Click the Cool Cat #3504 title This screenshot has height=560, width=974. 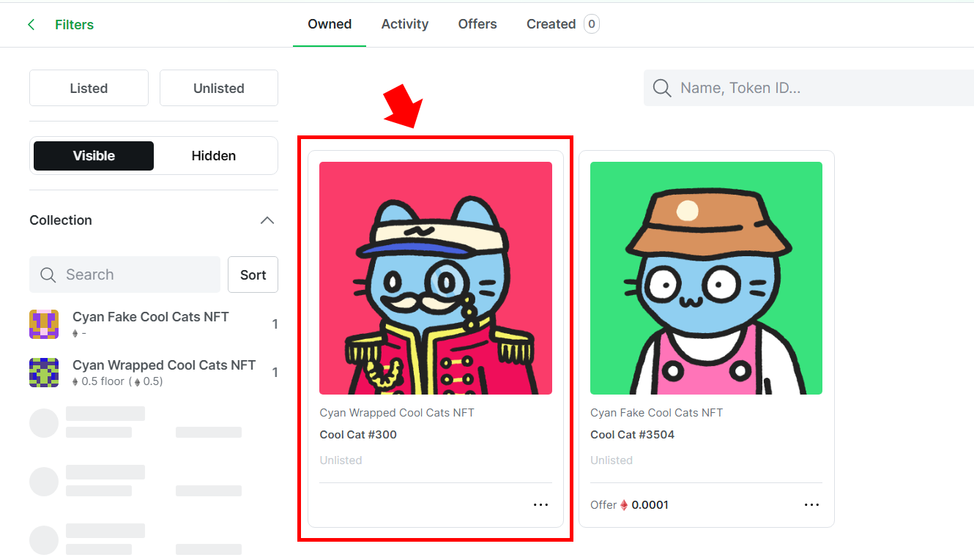click(632, 434)
